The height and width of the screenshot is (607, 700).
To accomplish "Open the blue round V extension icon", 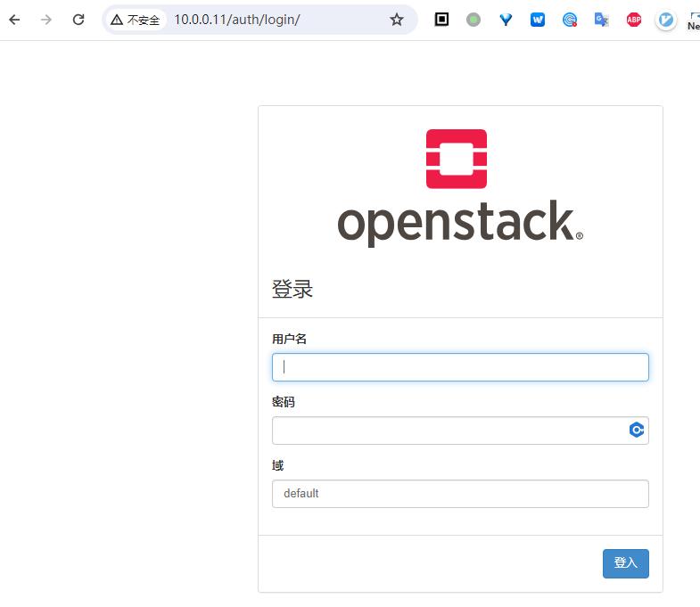I will (665, 20).
